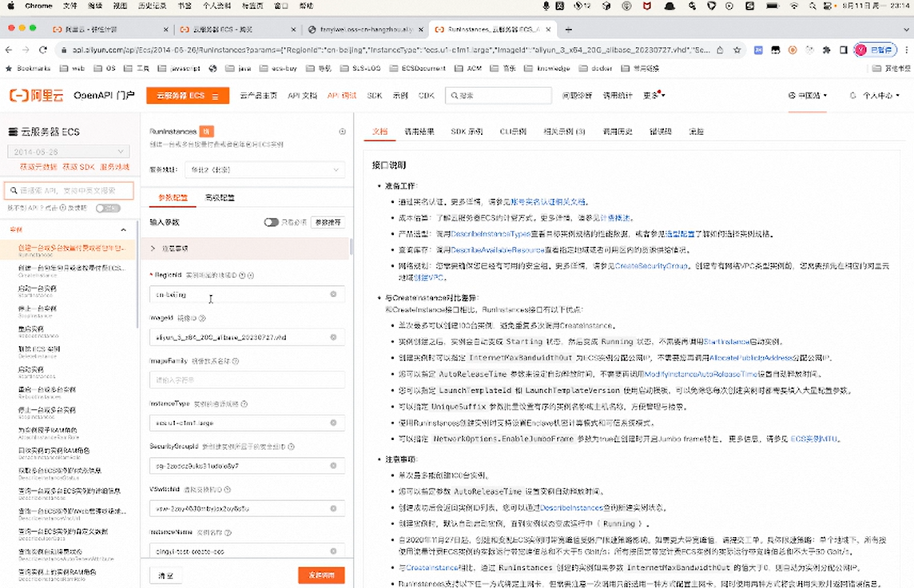Click the stacked-layers icon beside 云服务器 ECS heading
The height and width of the screenshot is (588, 914).
point(13,132)
